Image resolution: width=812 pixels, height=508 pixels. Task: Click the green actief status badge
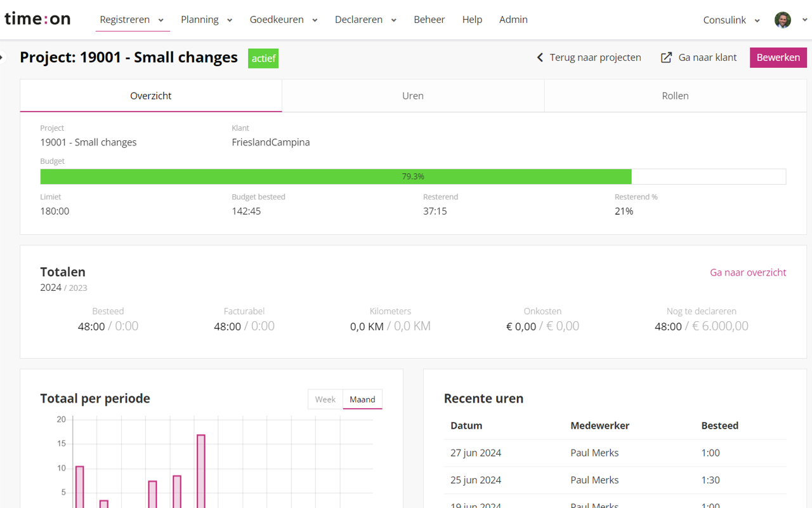(263, 58)
